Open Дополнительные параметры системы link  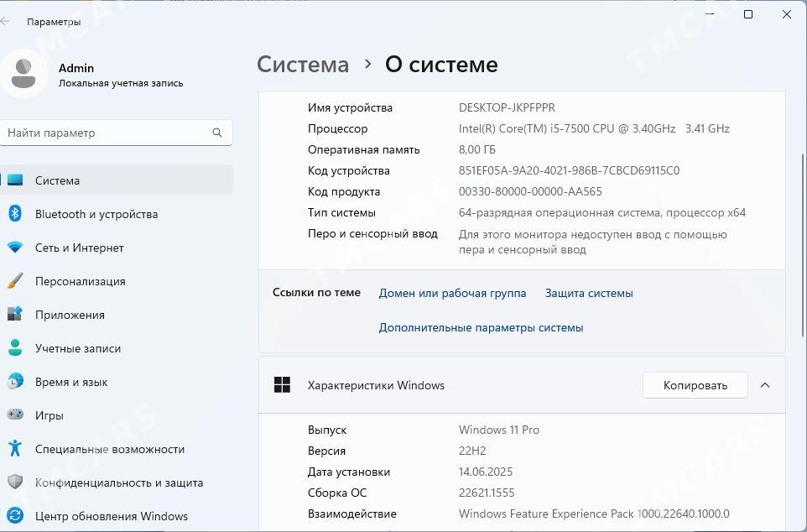tap(481, 327)
